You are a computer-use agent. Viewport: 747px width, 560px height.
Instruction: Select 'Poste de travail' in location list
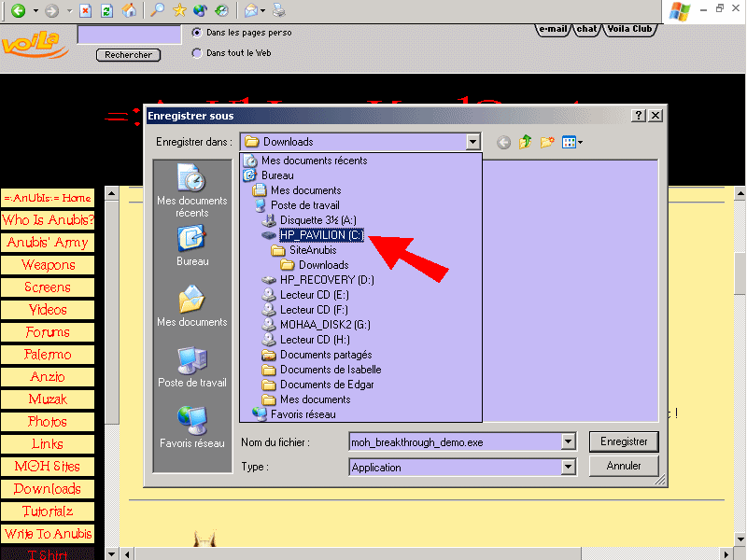[297, 205]
